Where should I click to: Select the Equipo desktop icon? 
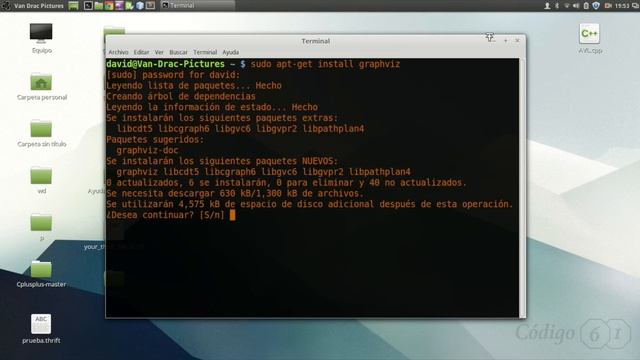(x=41, y=38)
